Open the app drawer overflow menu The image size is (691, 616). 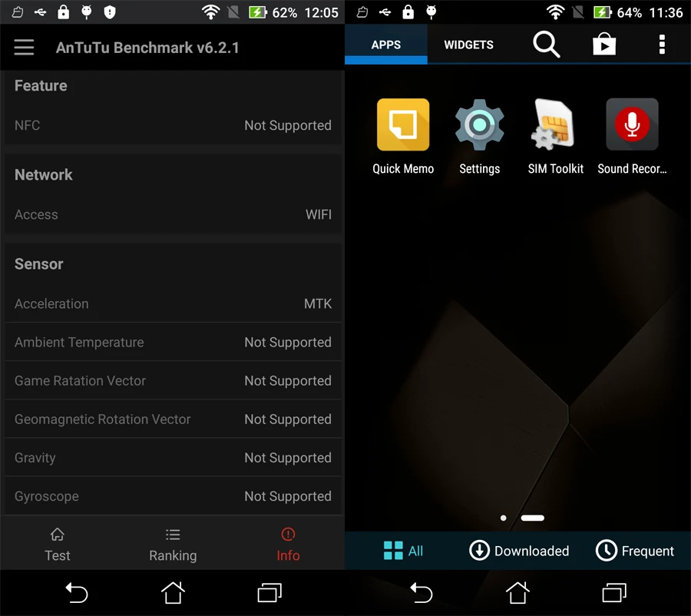pos(662,45)
